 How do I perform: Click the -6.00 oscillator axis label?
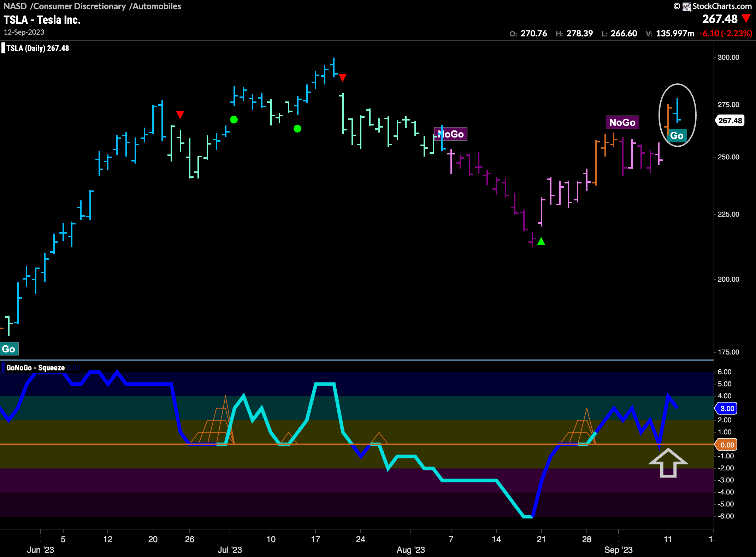click(x=726, y=516)
